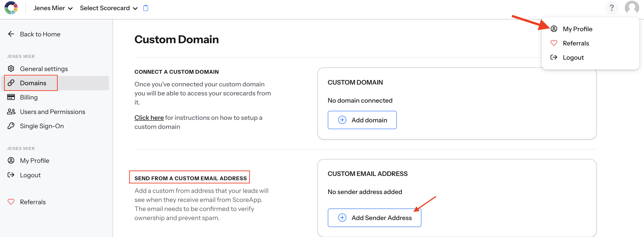Open the help question mark icon
The width and height of the screenshot is (644, 237).
pyautogui.click(x=611, y=8)
